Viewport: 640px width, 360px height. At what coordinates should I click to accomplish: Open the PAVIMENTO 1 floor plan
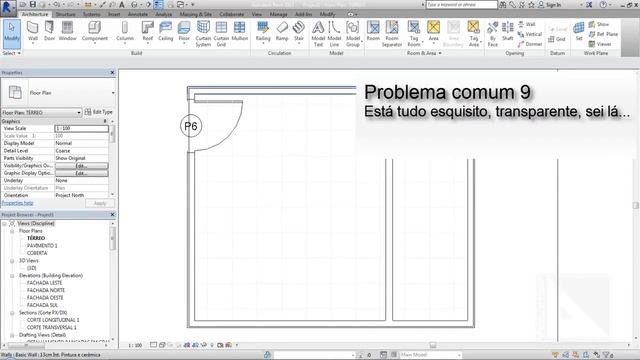coord(42,246)
